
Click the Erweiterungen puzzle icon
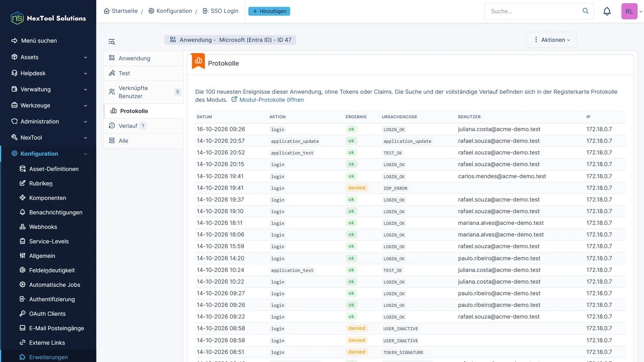(23, 357)
